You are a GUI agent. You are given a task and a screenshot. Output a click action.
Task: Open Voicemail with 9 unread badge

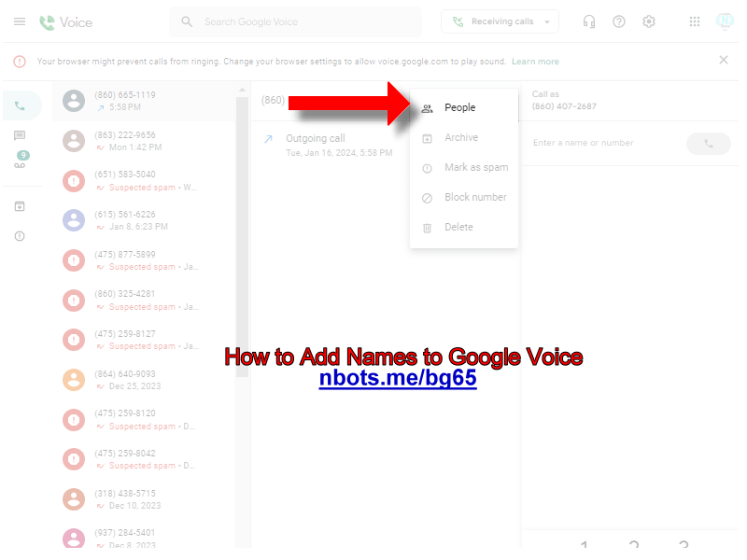(20, 160)
